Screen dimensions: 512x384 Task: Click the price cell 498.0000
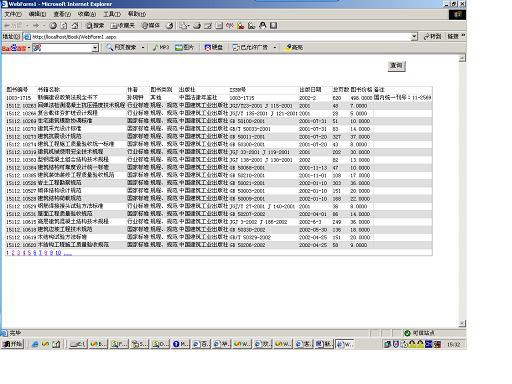(x=361, y=98)
